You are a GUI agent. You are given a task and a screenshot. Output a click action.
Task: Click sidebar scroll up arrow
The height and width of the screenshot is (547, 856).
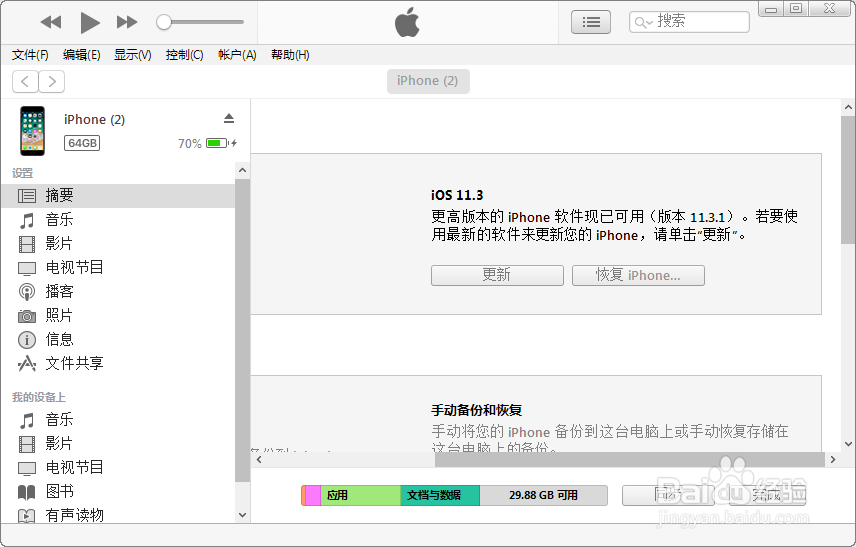pos(242,170)
